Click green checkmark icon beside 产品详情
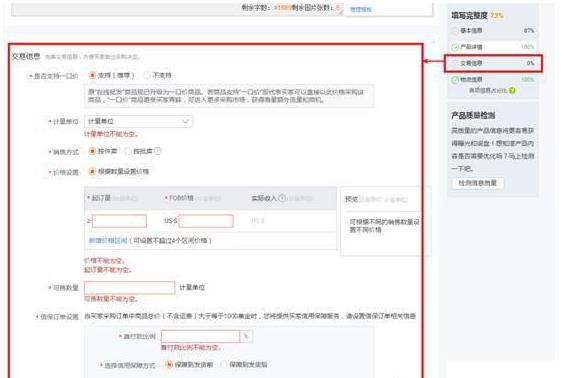Viewport: 568px width, 378px height. (455, 47)
